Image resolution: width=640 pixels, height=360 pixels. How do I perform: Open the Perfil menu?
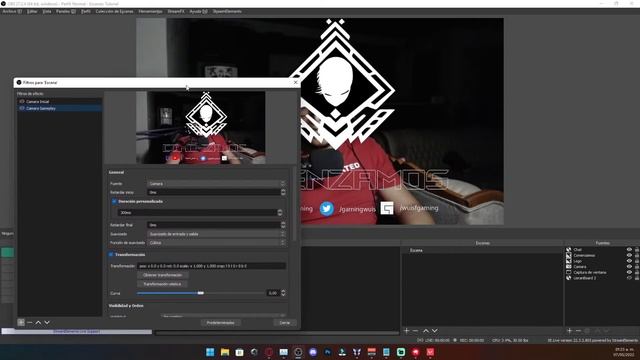86,11
